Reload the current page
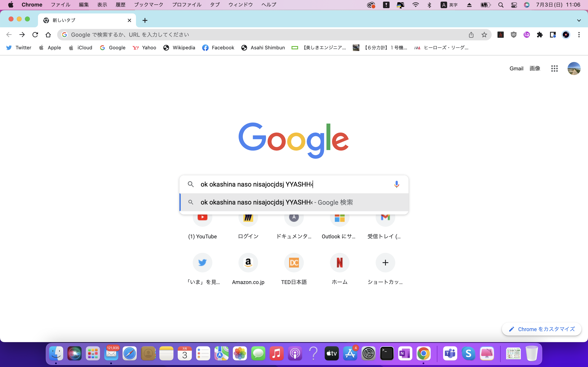Image resolution: width=588 pixels, height=367 pixels. [35, 35]
